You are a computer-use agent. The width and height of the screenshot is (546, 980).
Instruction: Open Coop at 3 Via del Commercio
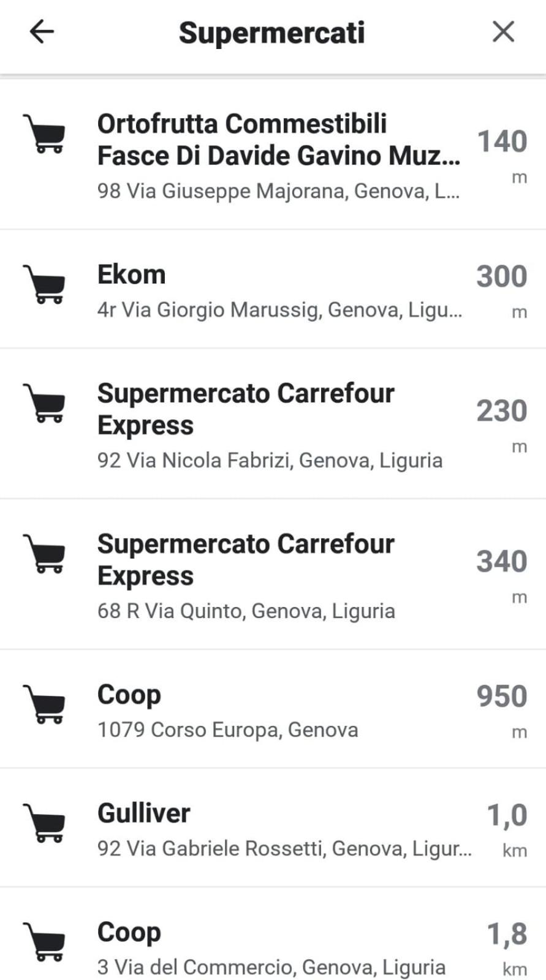tap(273, 935)
